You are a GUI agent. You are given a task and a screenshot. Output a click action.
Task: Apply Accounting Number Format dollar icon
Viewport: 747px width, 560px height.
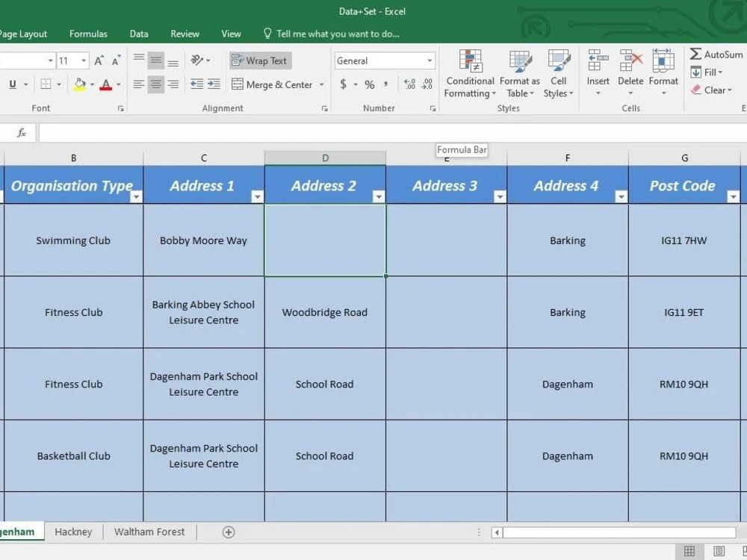(x=343, y=84)
